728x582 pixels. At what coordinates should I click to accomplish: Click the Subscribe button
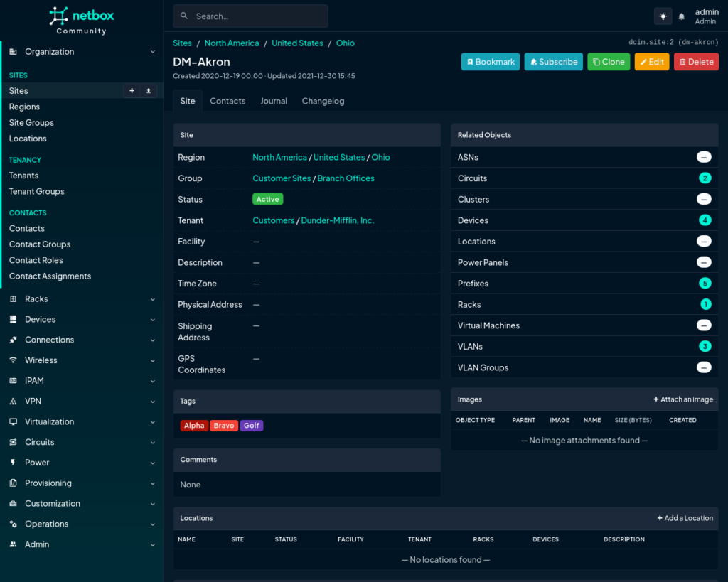click(553, 62)
